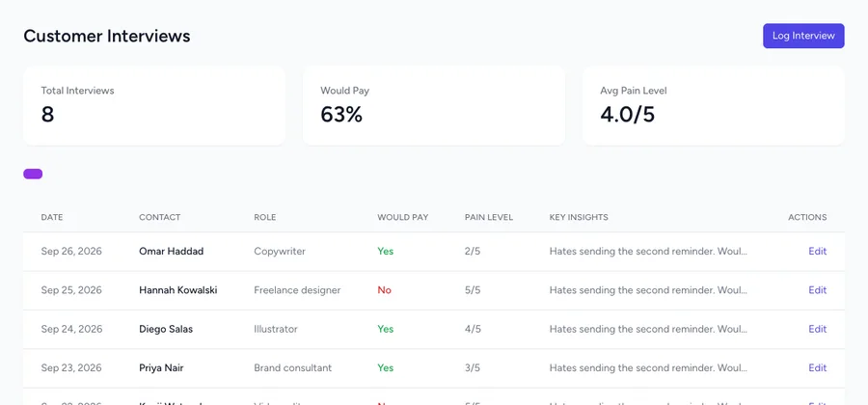The width and height of the screenshot is (868, 405).
Task: Click the Key Insights column header
Action: (x=579, y=217)
